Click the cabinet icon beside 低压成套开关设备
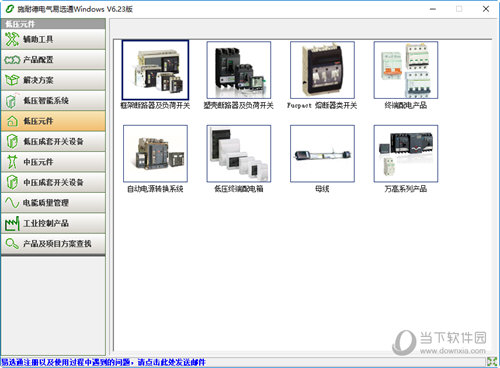This screenshot has height=368, width=500. tap(12, 142)
